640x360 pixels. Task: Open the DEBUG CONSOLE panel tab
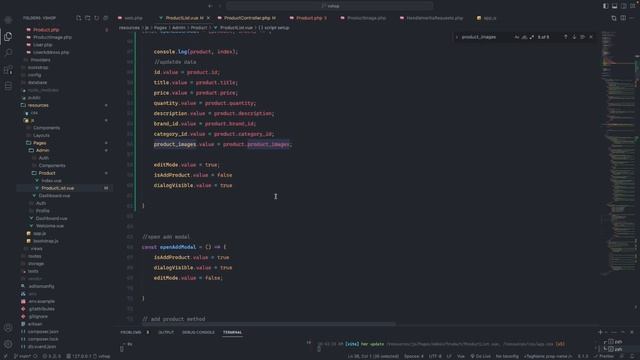coord(198,332)
